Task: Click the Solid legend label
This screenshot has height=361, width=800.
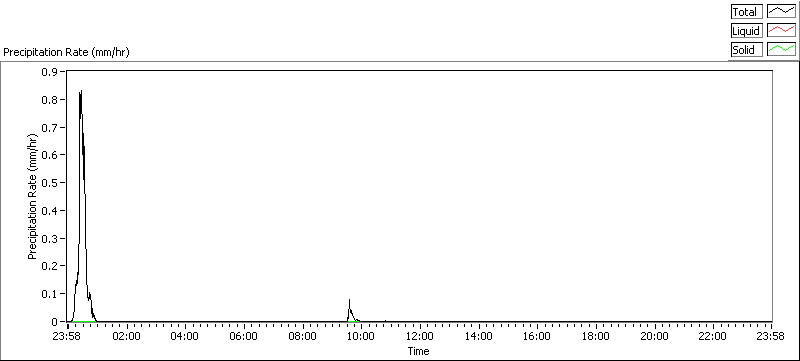Action: pos(746,49)
